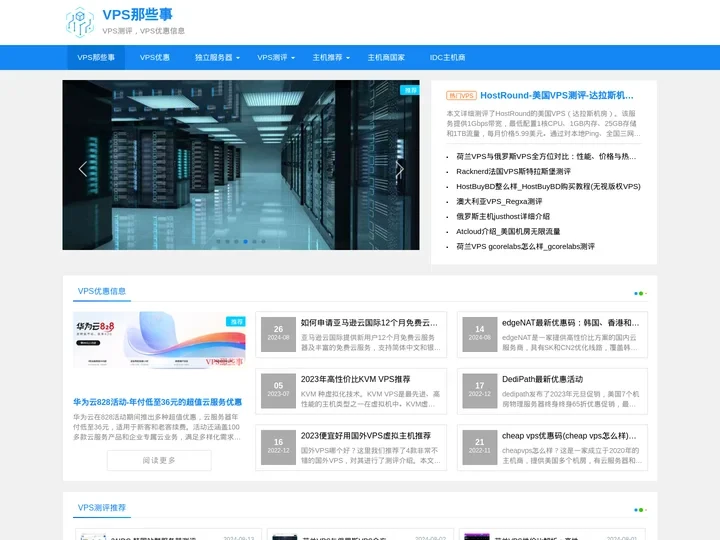Click the 26 2024-08 date badge
This screenshot has height=540, width=720.
278,334
